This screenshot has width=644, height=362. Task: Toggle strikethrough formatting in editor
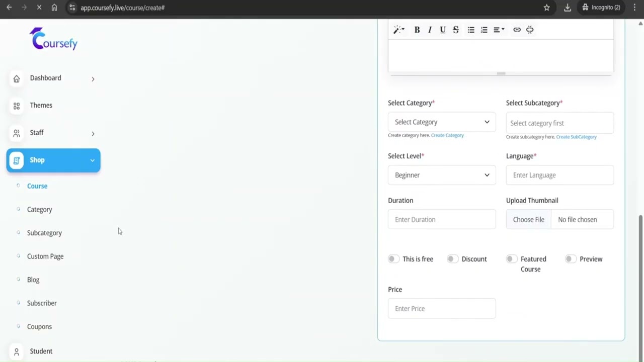coord(455,30)
